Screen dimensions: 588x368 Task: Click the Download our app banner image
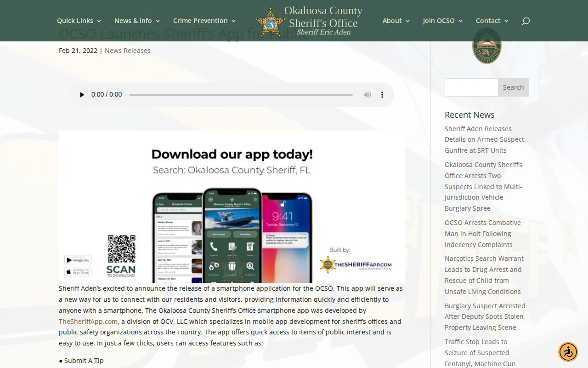pyautogui.click(x=232, y=207)
